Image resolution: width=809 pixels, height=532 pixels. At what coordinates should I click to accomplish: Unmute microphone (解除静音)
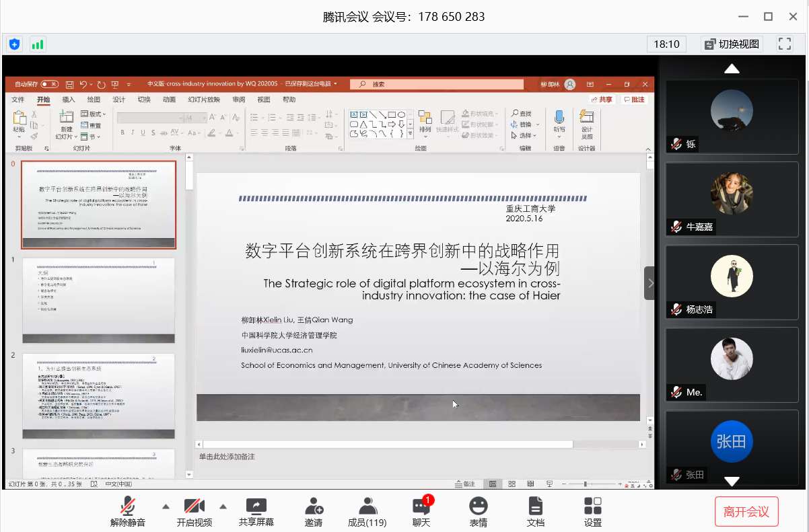click(x=127, y=506)
